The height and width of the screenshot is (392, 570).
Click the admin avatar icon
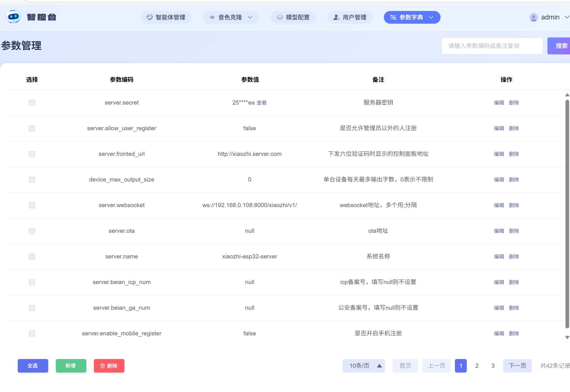[x=533, y=17]
